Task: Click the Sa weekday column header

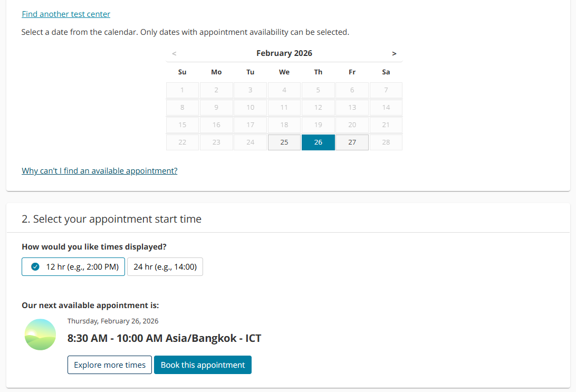Action: [x=386, y=72]
